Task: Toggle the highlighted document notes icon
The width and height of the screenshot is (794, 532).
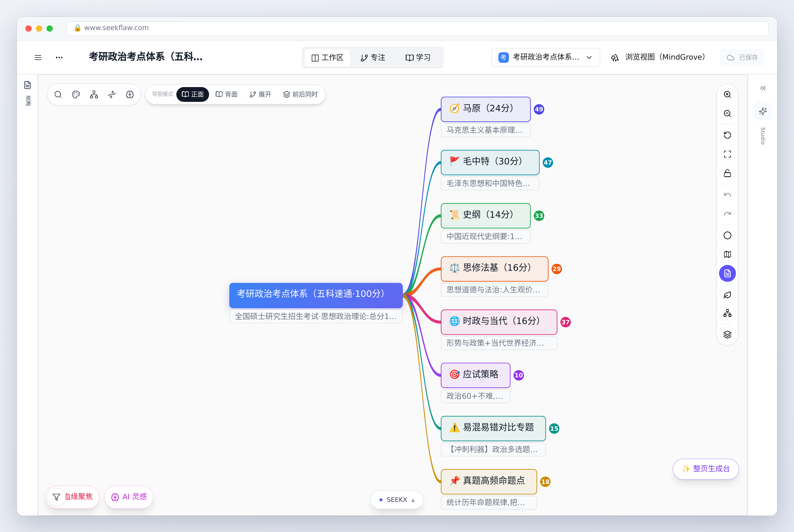Action: click(727, 273)
